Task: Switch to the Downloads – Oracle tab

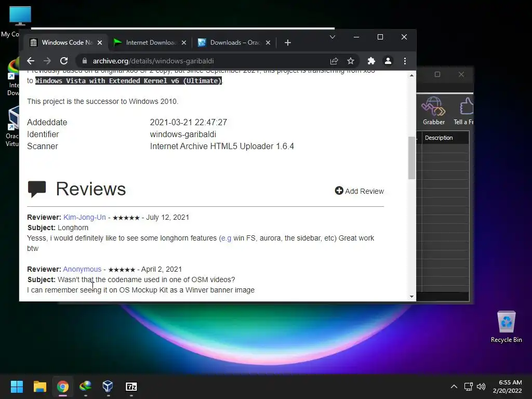Action: pos(234,43)
